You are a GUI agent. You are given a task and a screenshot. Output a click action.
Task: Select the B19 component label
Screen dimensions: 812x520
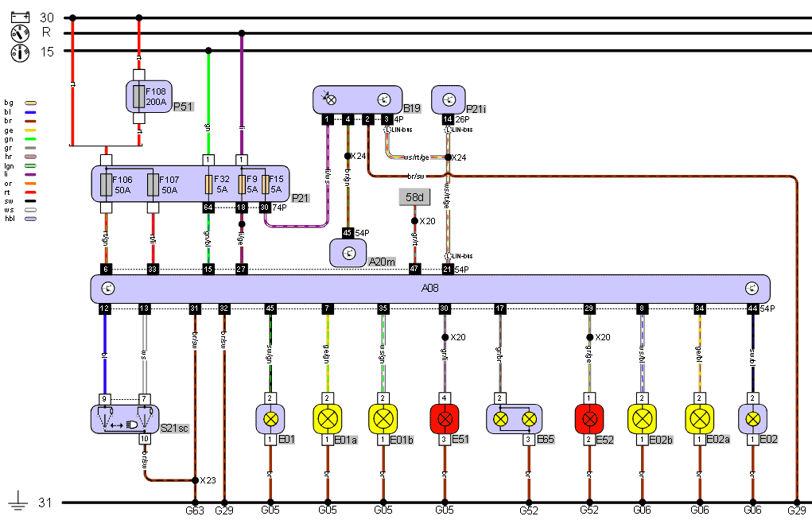coord(410,108)
